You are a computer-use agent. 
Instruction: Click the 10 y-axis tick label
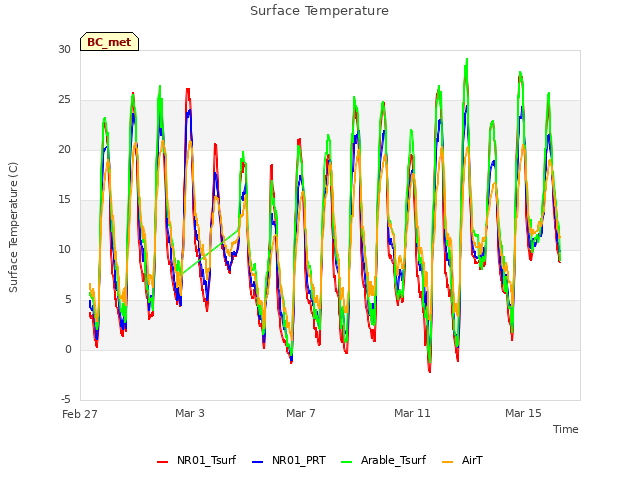coord(64,249)
